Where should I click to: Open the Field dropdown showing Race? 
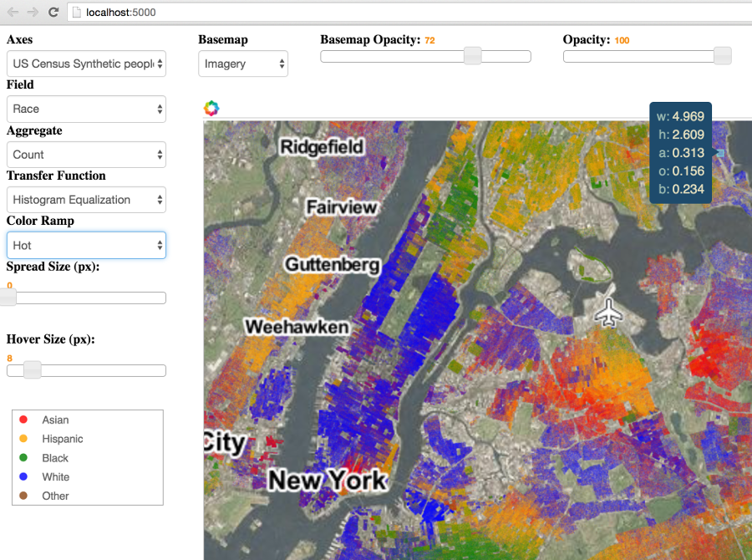[x=86, y=109]
